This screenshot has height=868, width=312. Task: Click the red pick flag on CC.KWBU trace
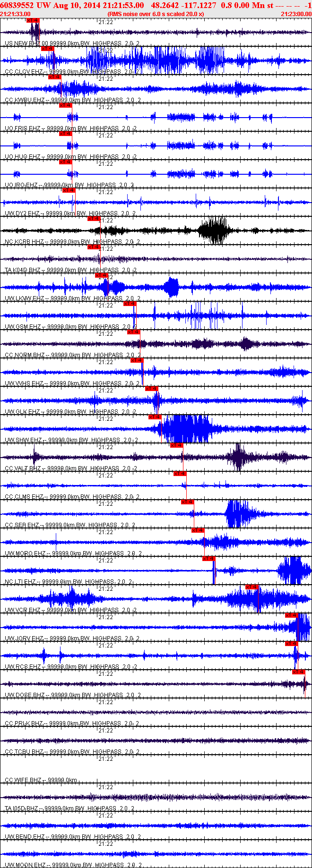coord(54,77)
